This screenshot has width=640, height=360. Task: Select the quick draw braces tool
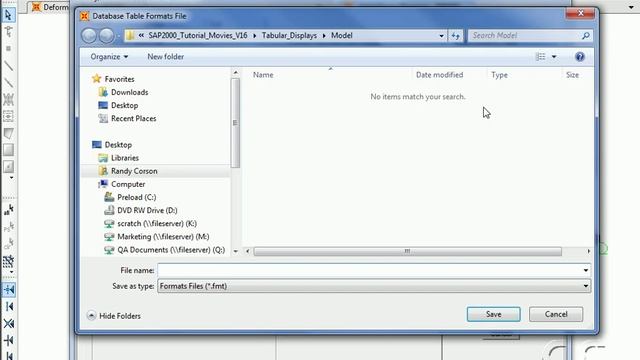[8, 99]
